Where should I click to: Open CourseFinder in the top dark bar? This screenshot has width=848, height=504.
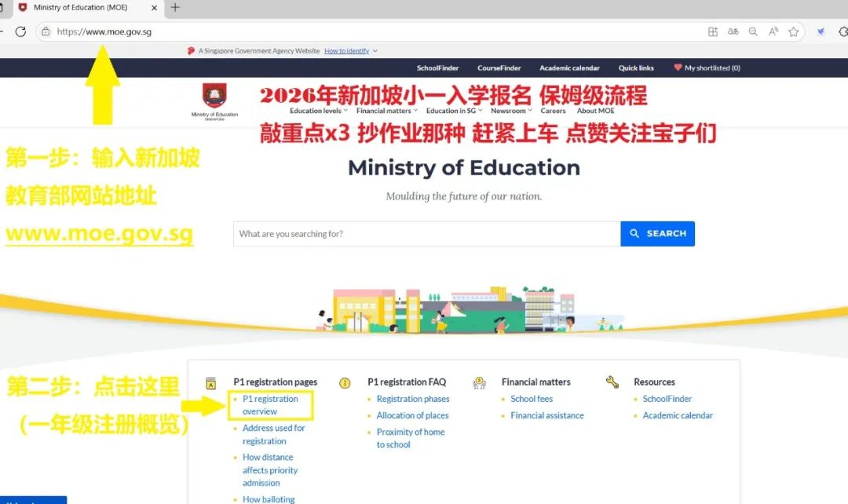coord(499,68)
